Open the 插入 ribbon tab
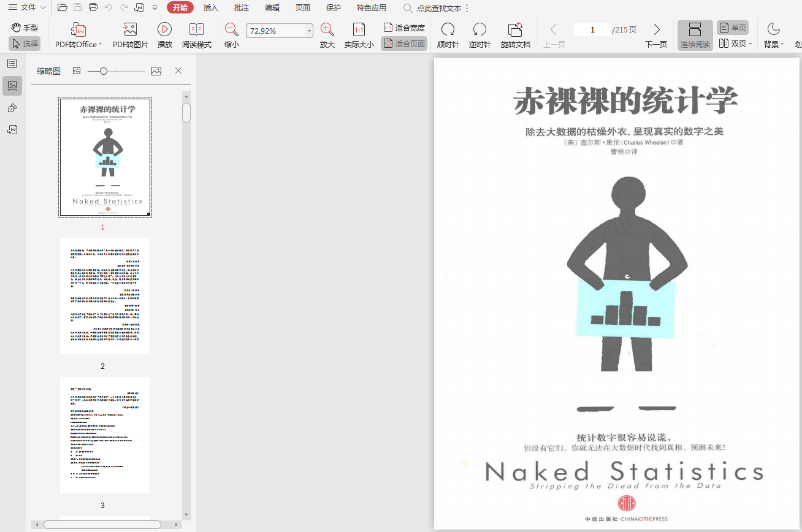 [x=211, y=8]
